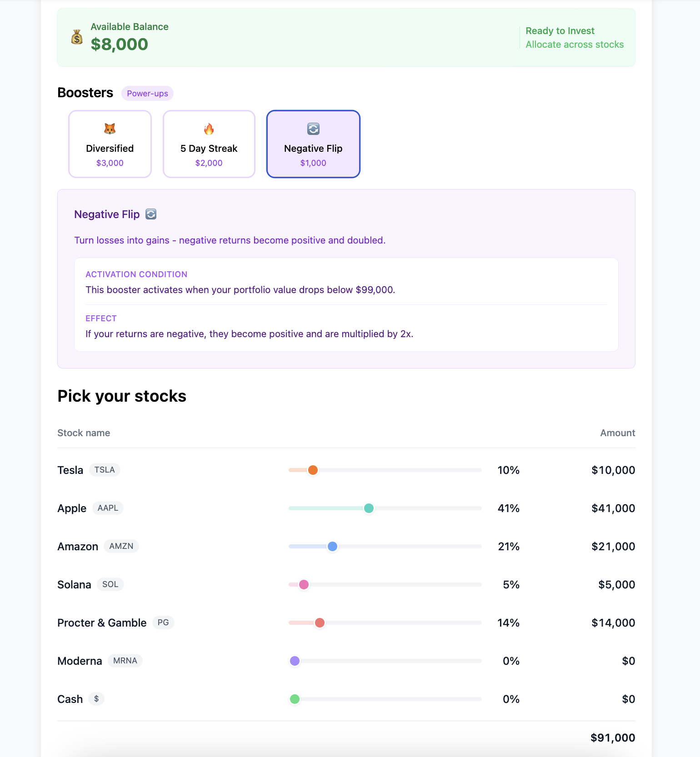
Task: Select the 5 Day Streak booster
Action: pos(209,144)
